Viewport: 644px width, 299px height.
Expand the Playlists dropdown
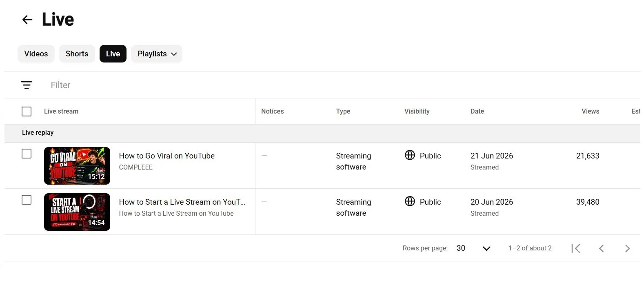tap(157, 54)
